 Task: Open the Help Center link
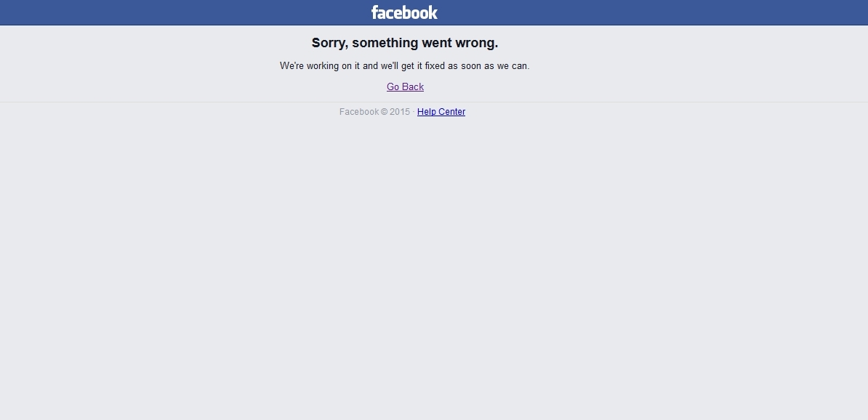click(441, 112)
